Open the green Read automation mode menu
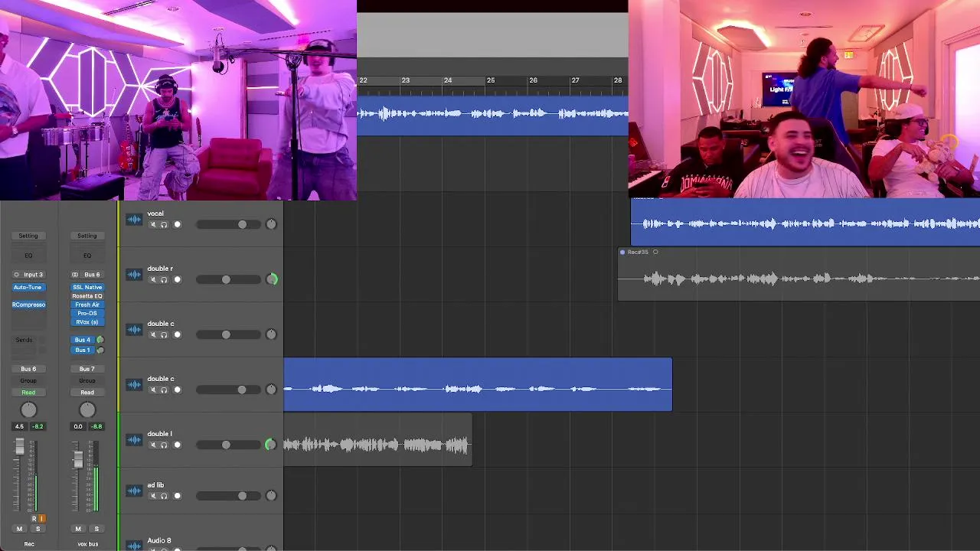Screen dimensions: 980x551 pyautogui.click(x=28, y=393)
